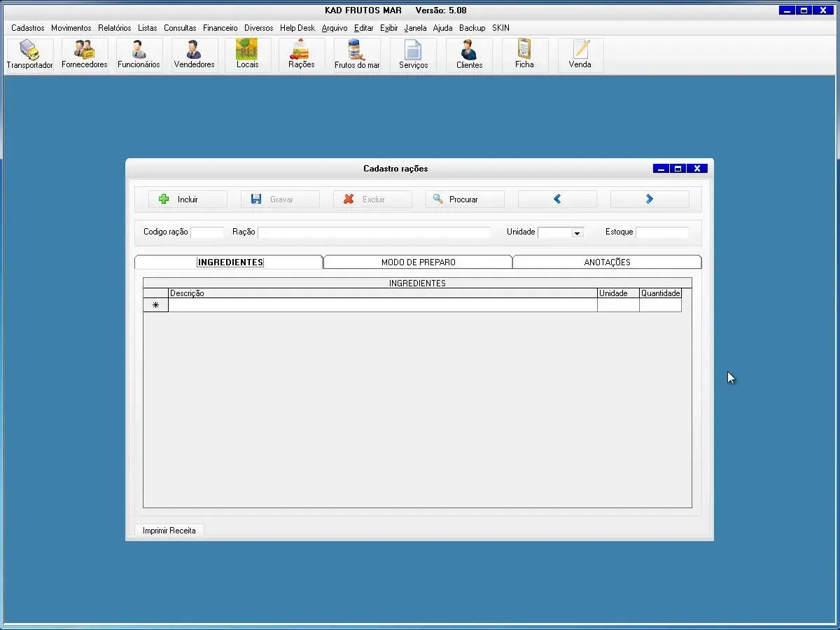840x630 pixels.
Task: Open the Janela menu
Action: [x=415, y=28]
